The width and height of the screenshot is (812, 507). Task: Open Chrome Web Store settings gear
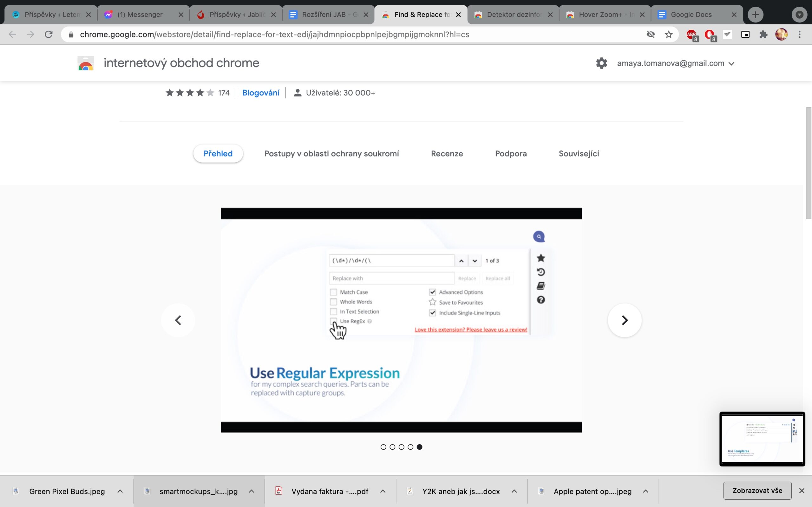(601, 63)
